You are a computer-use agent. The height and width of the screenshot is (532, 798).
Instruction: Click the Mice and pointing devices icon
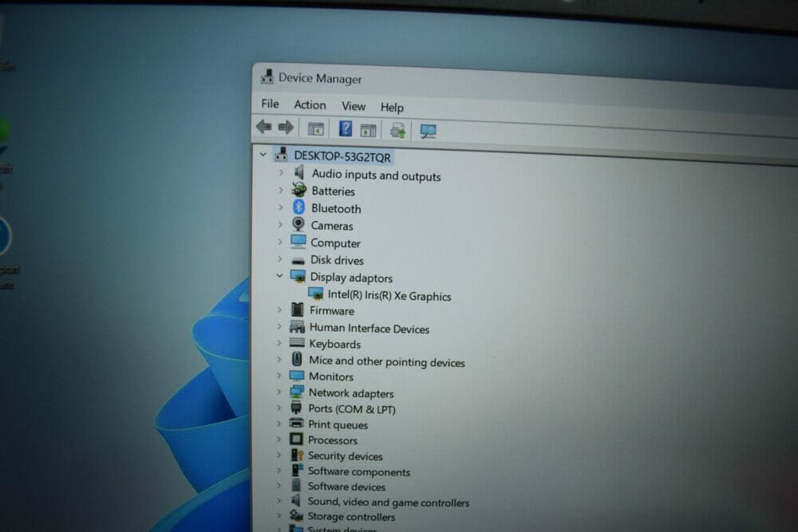[297, 359]
